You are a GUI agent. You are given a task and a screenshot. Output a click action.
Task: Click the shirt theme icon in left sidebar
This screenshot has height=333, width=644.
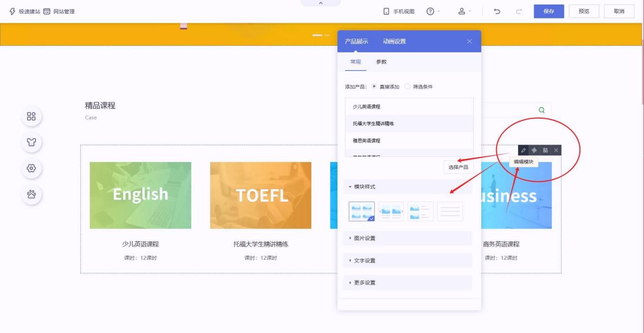pos(31,142)
